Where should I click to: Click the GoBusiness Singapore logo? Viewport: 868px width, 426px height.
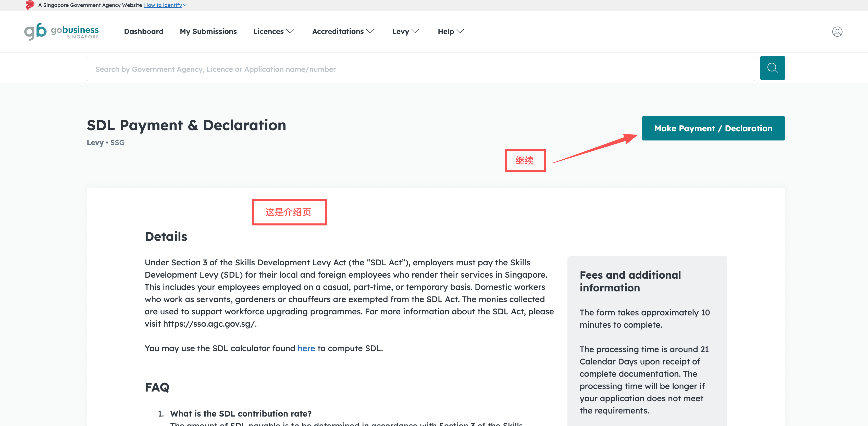point(62,31)
